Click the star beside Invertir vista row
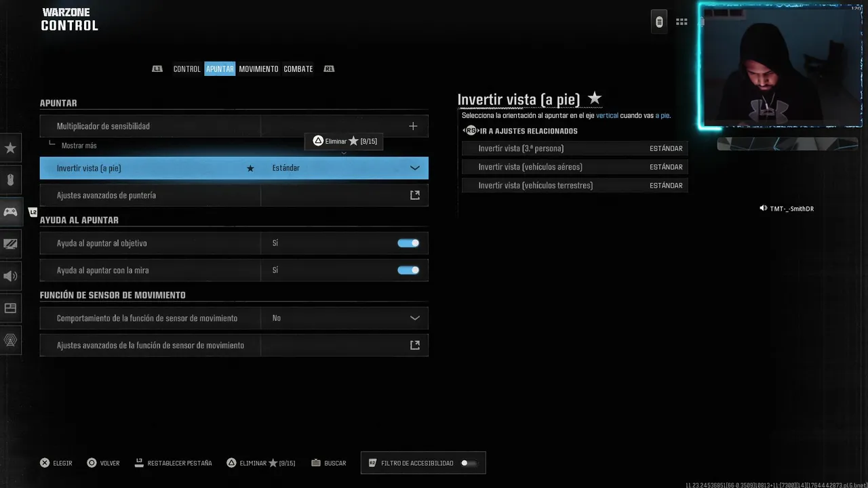The image size is (868, 488). (x=250, y=168)
